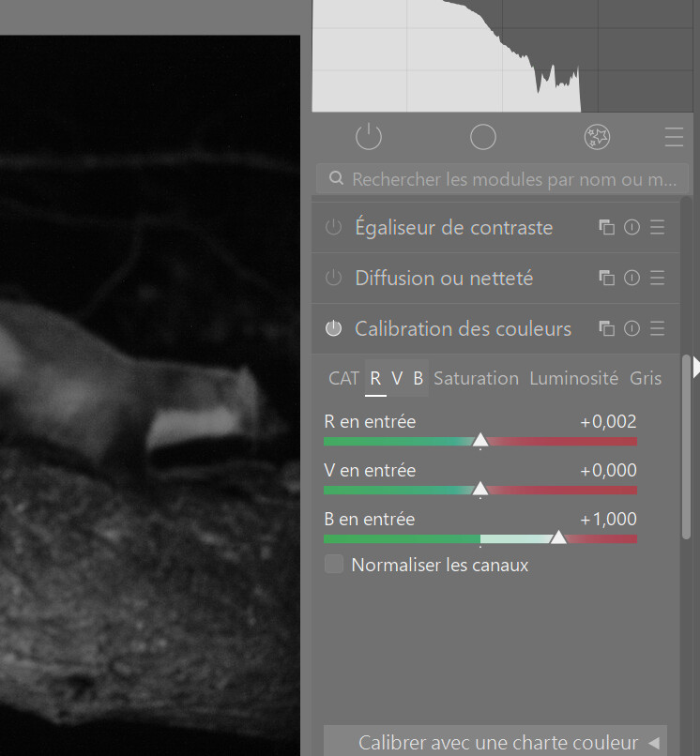The image size is (700, 756).
Task: Select the Luminosité tab
Action: point(573,378)
